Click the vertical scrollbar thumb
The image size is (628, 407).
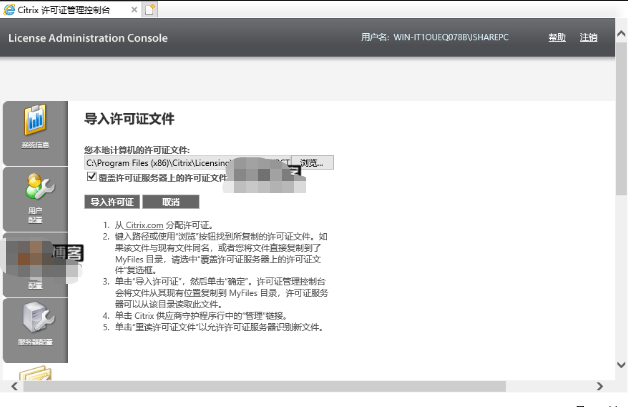coord(621,119)
